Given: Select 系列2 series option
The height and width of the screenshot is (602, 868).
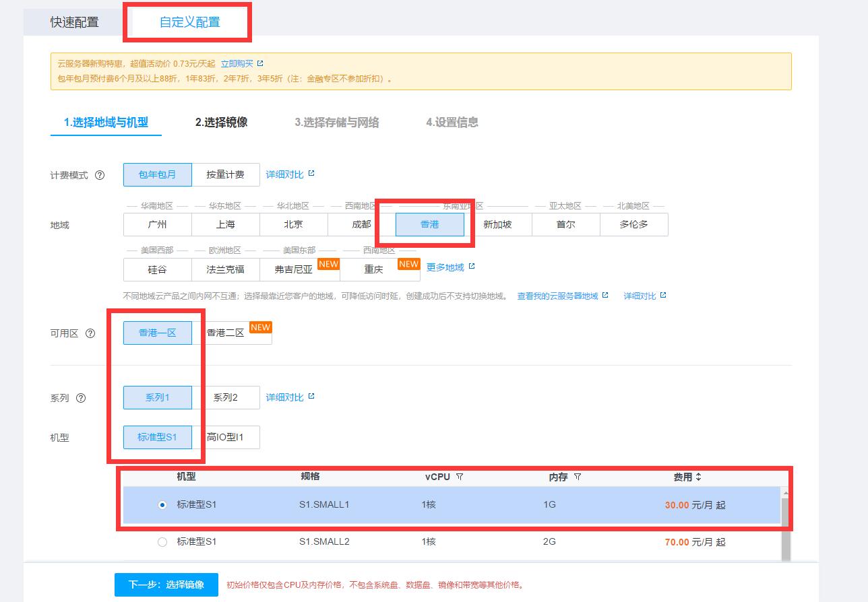Looking at the screenshot, I should point(225,397).
